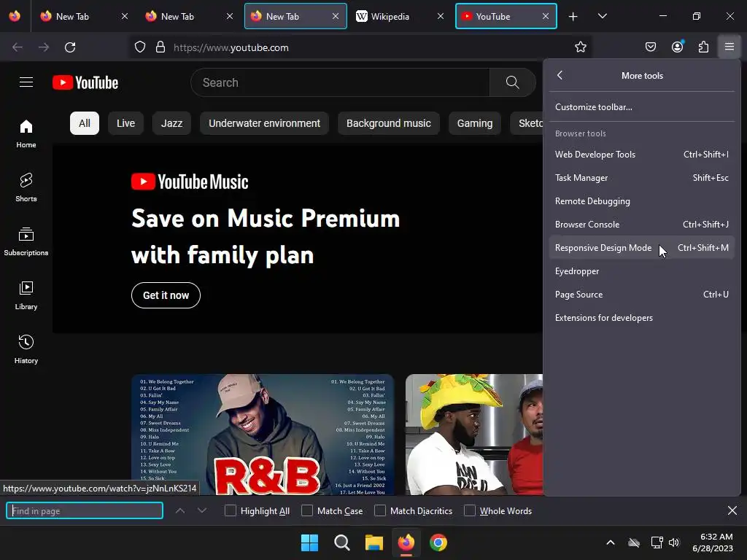Expand the list all tabs dropdown arrow
This screenshot has width=747, height=560.
pos(602,16)
